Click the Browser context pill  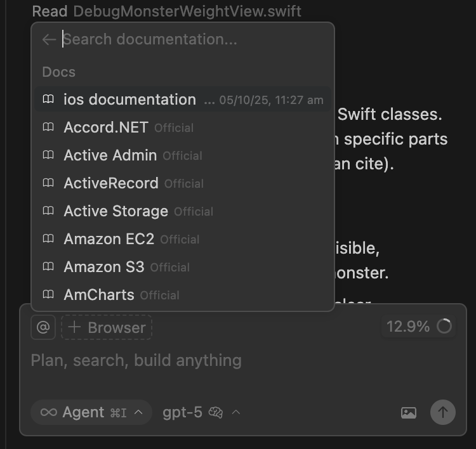pos(107,327)
